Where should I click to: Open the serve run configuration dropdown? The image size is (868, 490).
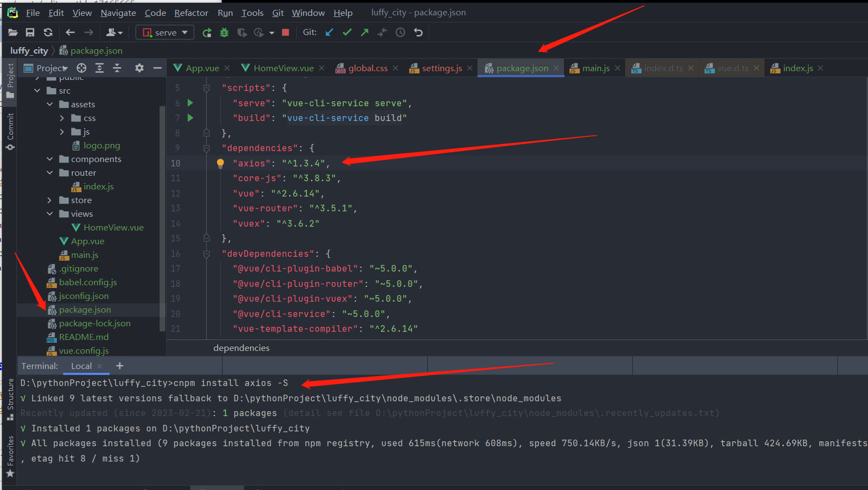165,33
